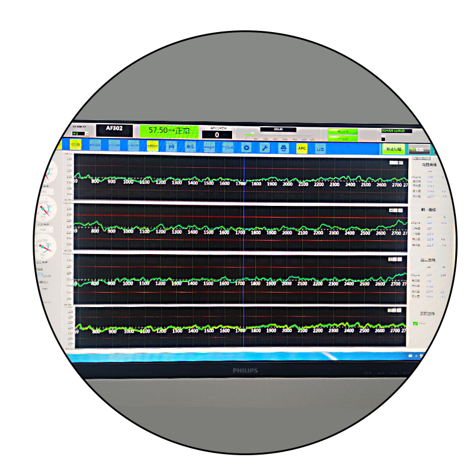Click the yellow APC toolbar button
Screen dimensions: 476x476
tap(302, 148)
